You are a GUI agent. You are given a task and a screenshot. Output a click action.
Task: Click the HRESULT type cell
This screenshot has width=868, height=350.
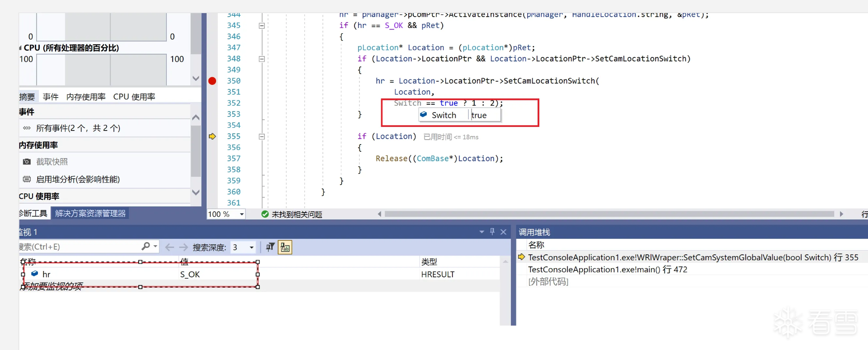[x=438, y=274]
